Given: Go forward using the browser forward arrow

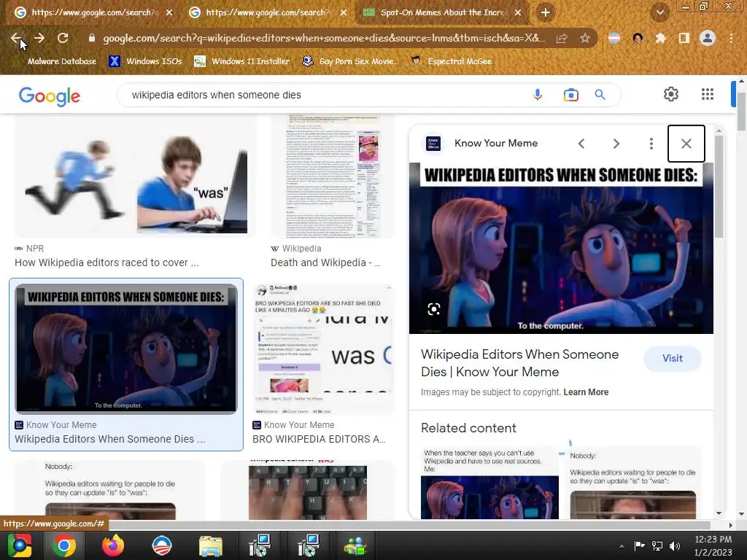Looking at the screenshot, I should click(x=39, y=38).
